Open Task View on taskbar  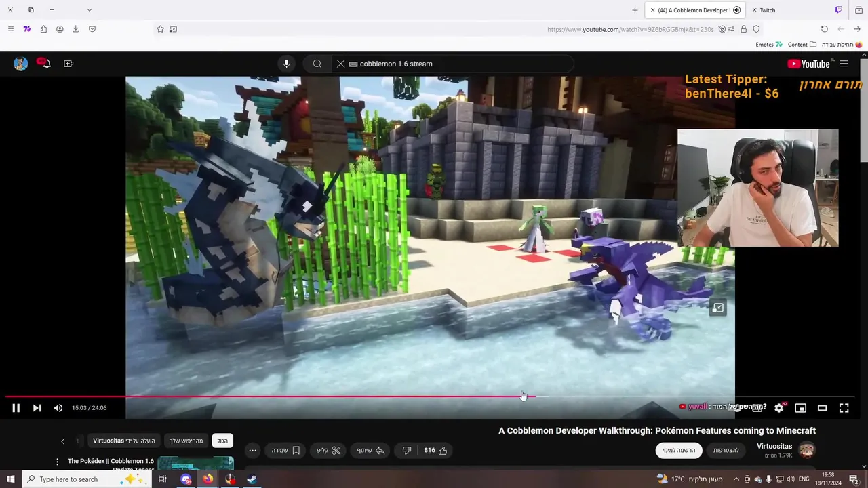[x=162, y=479]
